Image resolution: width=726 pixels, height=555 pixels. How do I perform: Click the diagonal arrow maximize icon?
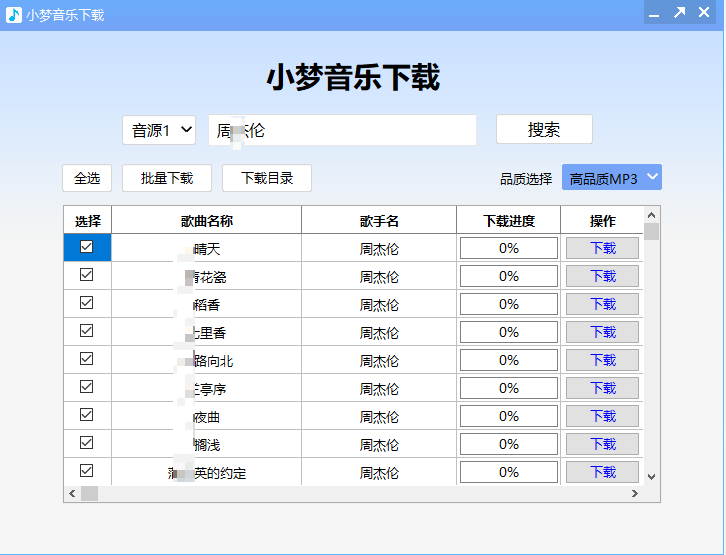pyautogui.click(x=680, y=13)
